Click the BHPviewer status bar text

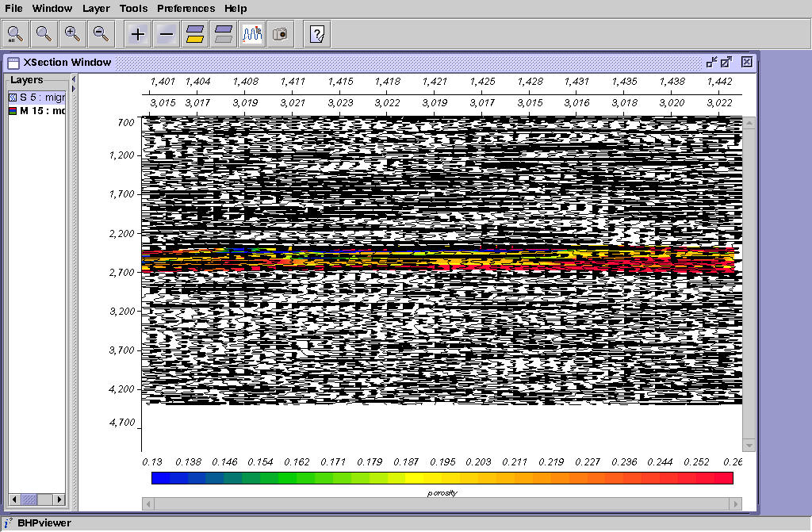(x=44, y=522)
